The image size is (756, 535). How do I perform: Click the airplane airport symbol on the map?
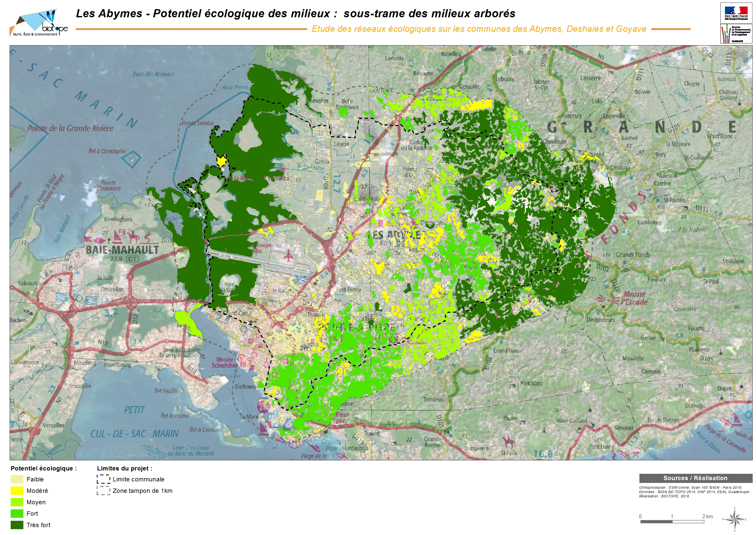tap(288, 256)
